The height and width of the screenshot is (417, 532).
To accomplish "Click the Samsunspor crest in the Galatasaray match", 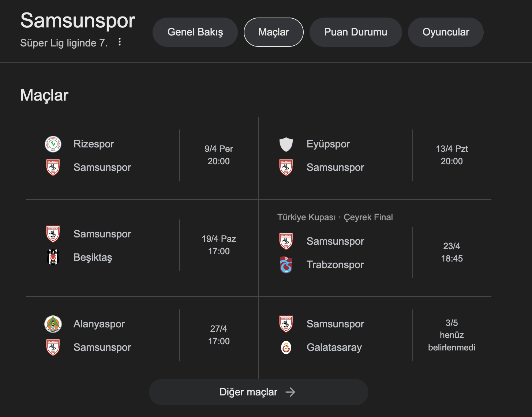I will 286,324.
